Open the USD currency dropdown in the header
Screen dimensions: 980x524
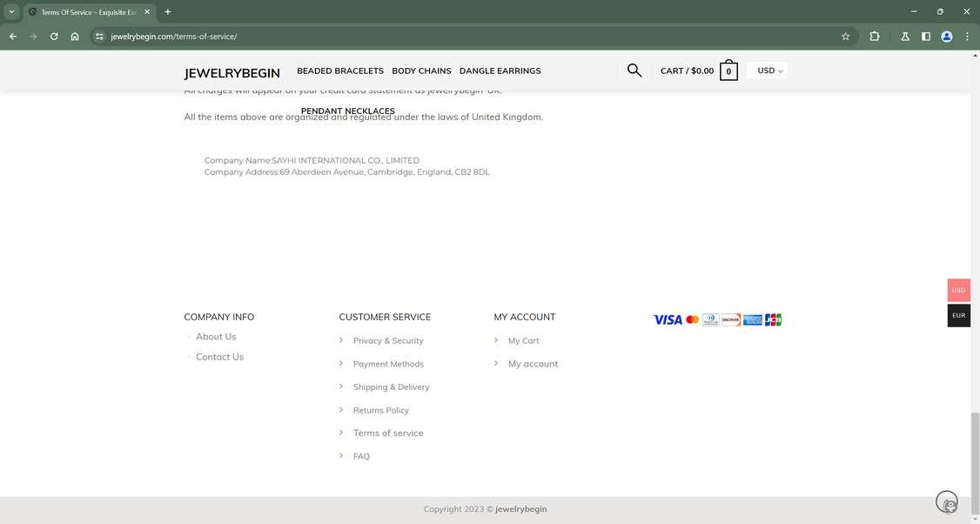tap(767, 71)
